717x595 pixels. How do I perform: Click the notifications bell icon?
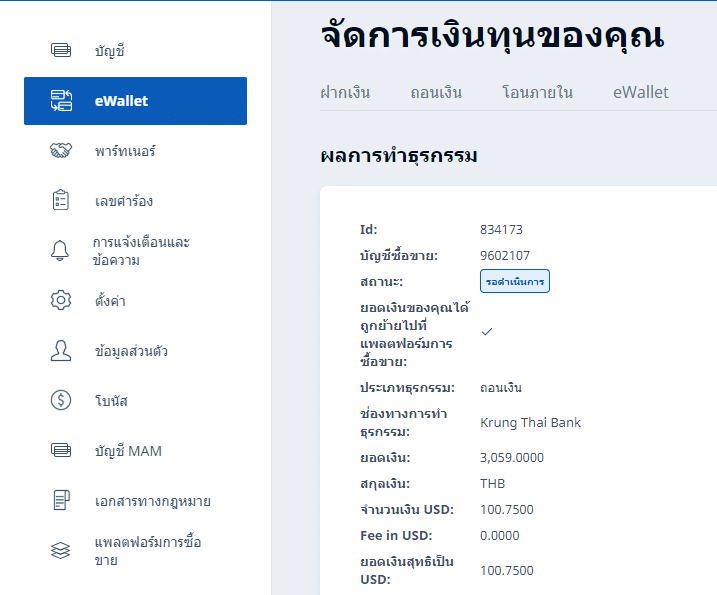[x=61, y=251]
